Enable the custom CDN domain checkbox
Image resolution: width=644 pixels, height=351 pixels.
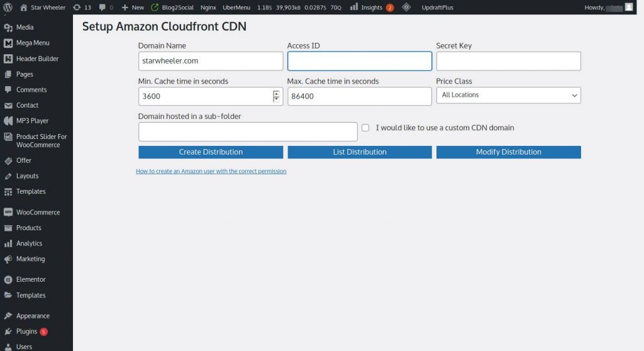click(365, 128)
